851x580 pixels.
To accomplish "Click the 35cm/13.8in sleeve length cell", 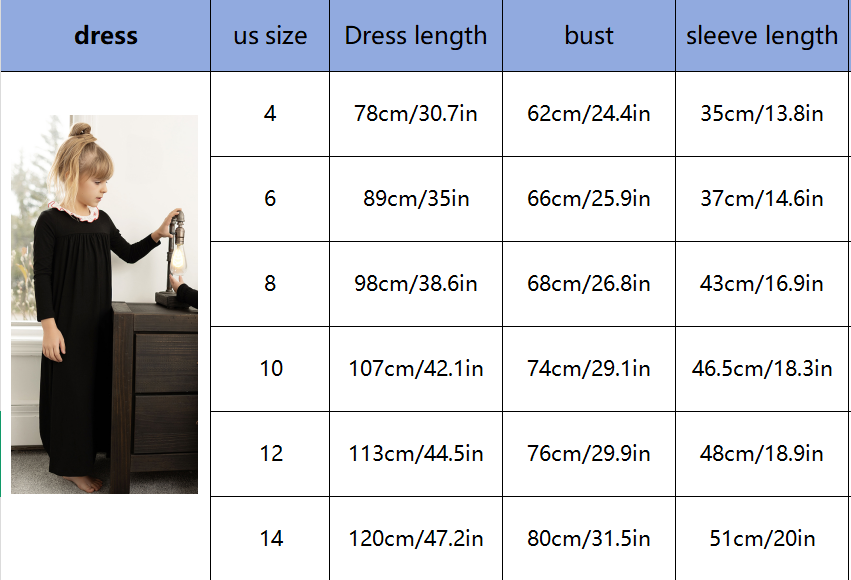I will 762,114.
